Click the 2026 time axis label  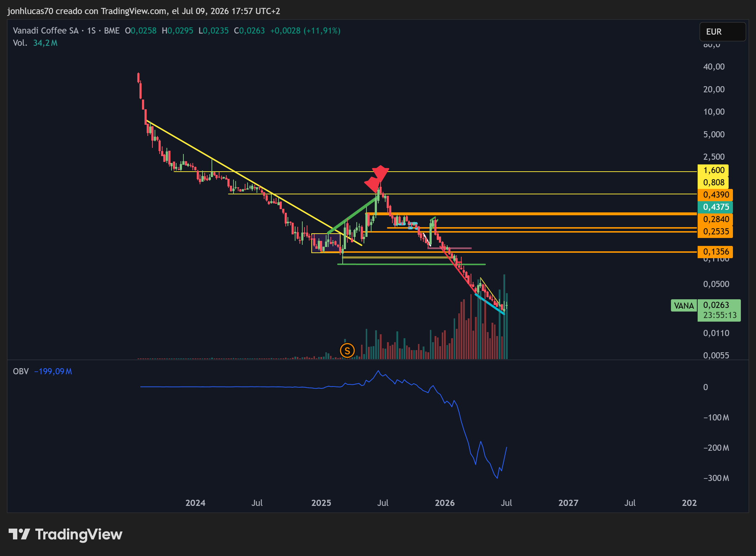point(445,503)
